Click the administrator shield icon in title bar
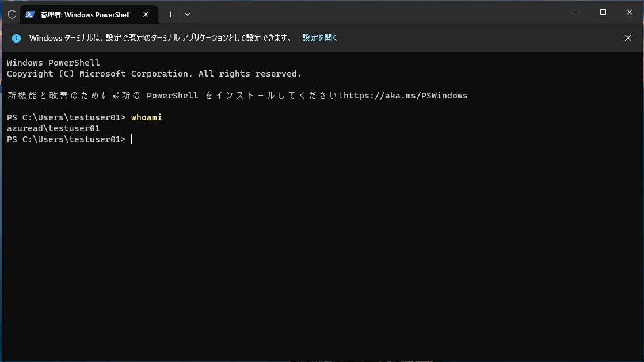 coord(12,14)
